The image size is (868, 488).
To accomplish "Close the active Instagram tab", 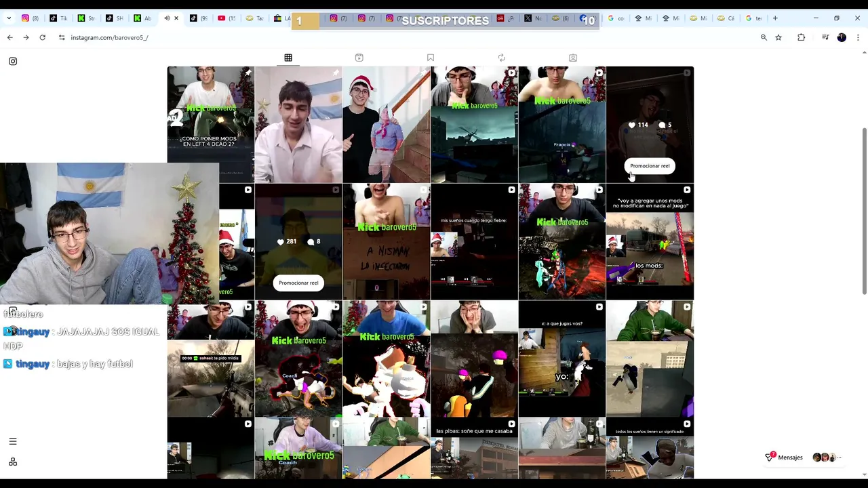I will tap(176, 18).
